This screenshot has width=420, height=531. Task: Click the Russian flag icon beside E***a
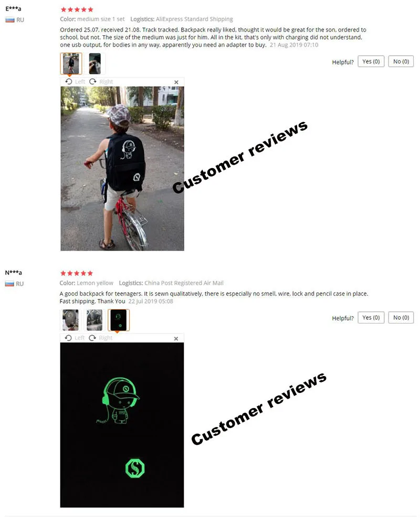point(10,20)
